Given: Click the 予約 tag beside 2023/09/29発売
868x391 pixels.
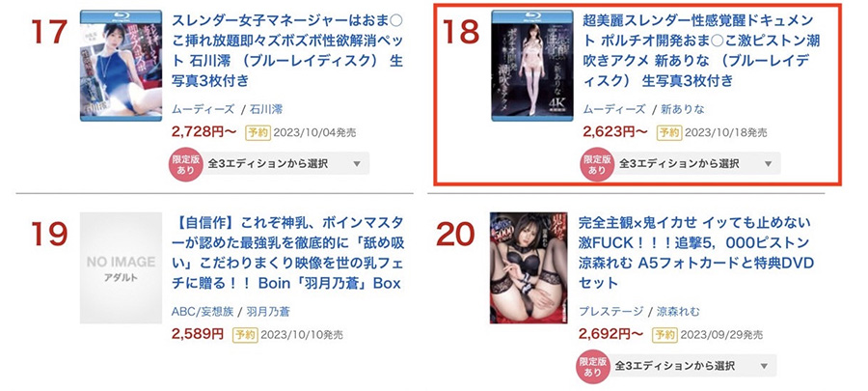Looking at the screenshot, I should pyautogui.click(x=665, y=335).
